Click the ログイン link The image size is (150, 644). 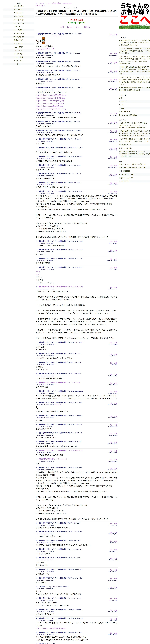point(43,6)
